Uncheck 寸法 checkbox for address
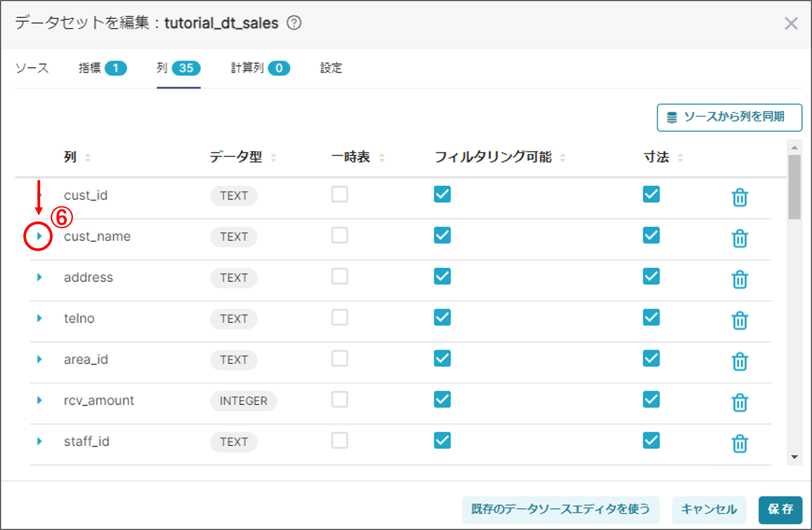This screenshot has width=812, height=530. (651, 276)
